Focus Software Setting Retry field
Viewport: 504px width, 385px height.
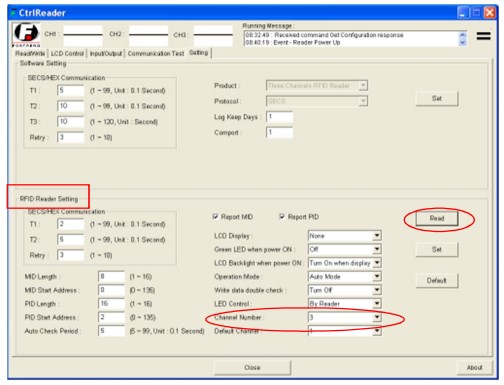point(71,137)
